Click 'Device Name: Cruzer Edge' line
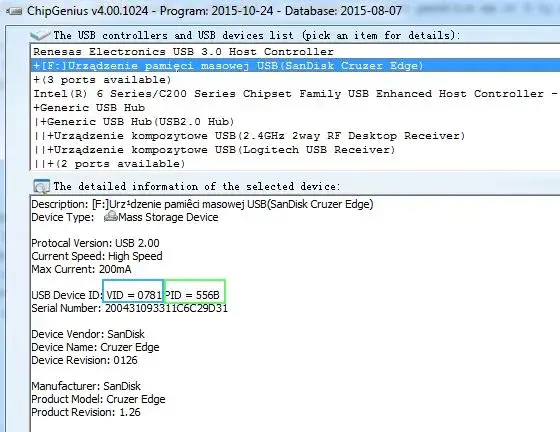Viewport: 560px width, 432px height. click(x=95, y=347)
